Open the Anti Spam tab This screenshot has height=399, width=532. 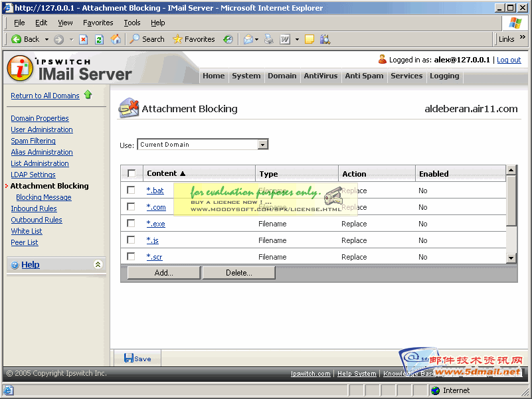coord(364,76)
